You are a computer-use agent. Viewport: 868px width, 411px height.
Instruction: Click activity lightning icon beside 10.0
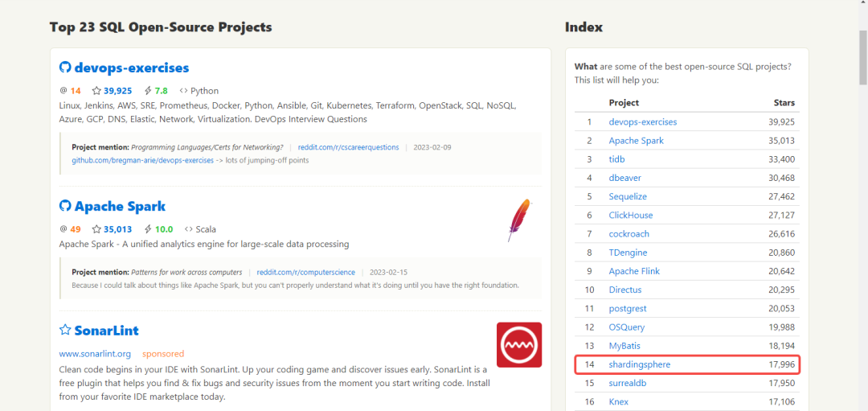point(148,229)
